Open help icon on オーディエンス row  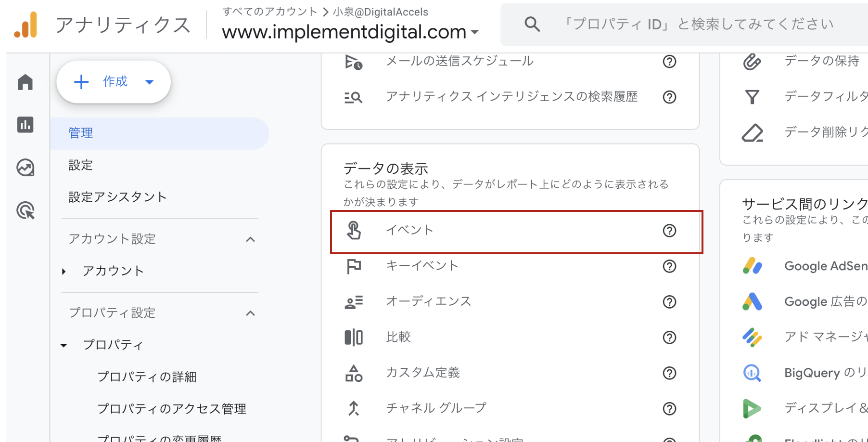pos(669,302)
